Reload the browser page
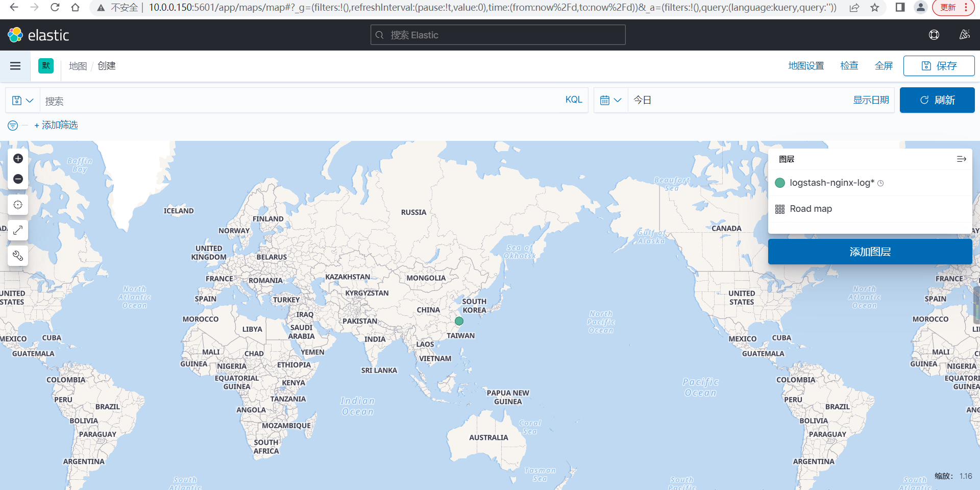 tap(55, 7)
